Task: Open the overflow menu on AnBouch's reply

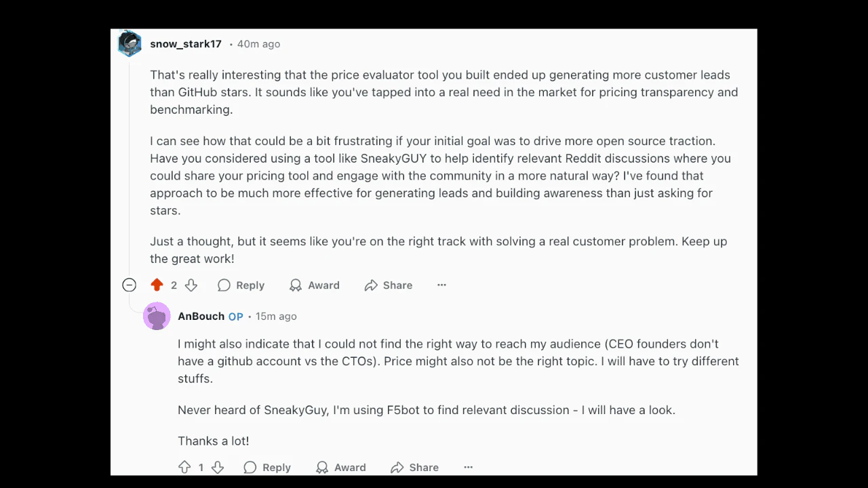Action: (468, 467)
